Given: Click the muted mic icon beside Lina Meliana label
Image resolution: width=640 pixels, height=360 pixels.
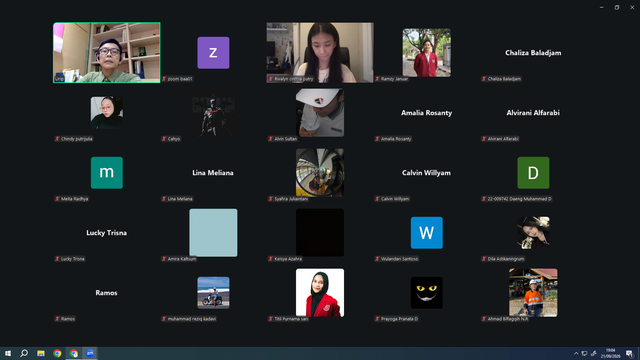Looking at the screenshot, I should coord(164,199).
